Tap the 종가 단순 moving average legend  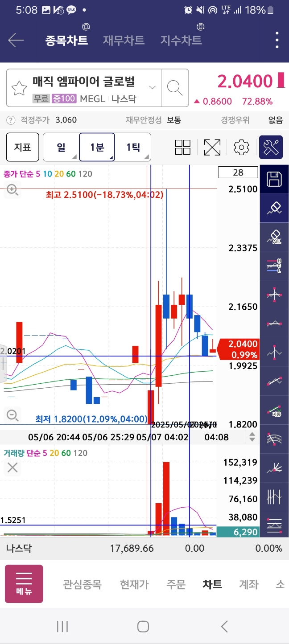click(x=48, y=174)
